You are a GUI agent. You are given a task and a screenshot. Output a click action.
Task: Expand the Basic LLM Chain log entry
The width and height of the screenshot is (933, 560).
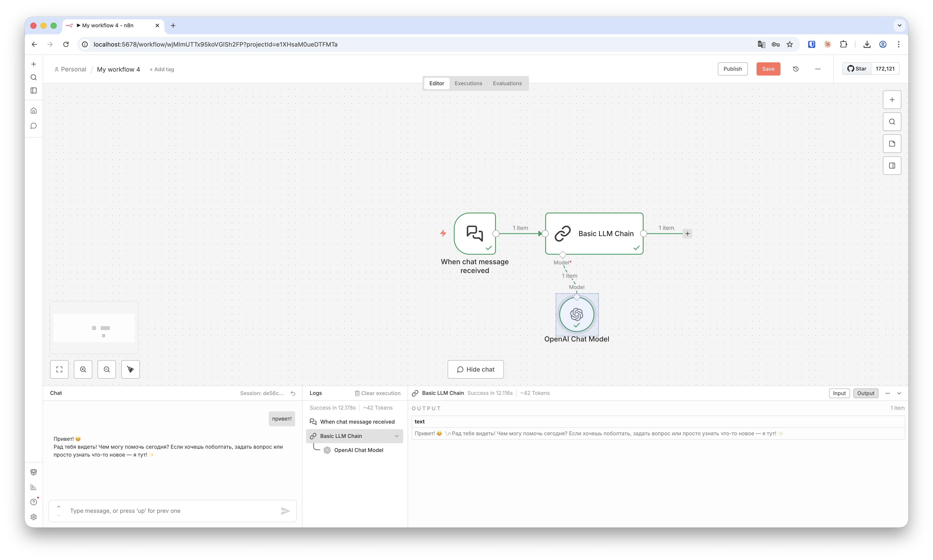396,436
